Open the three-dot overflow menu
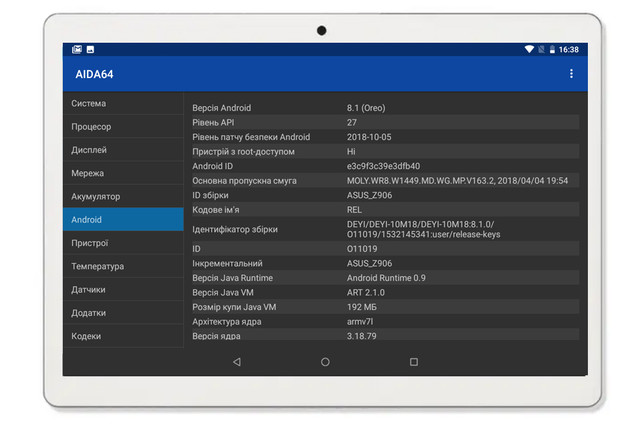 click(x=571, y=74)
